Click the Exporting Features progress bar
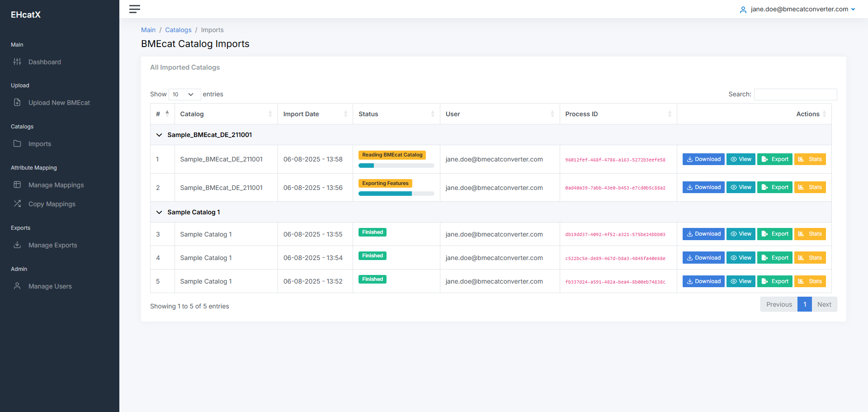This screenshot has width=868, height=412. pos(396,194)
